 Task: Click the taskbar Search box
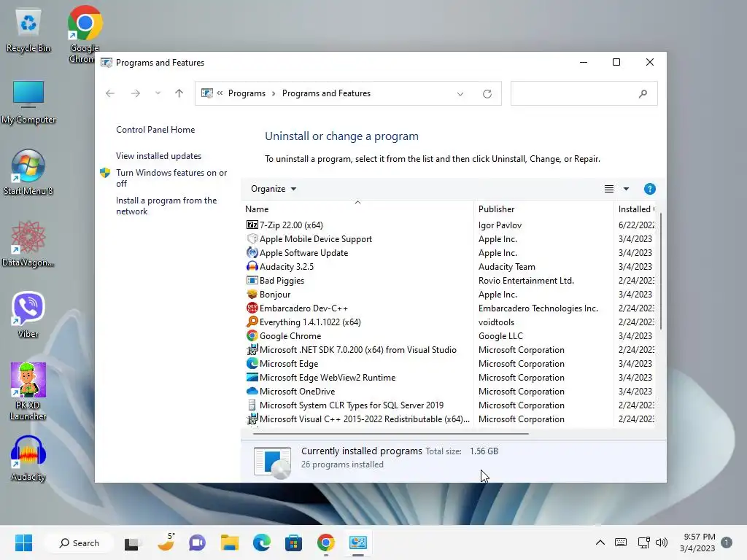(x=79, y=542)
